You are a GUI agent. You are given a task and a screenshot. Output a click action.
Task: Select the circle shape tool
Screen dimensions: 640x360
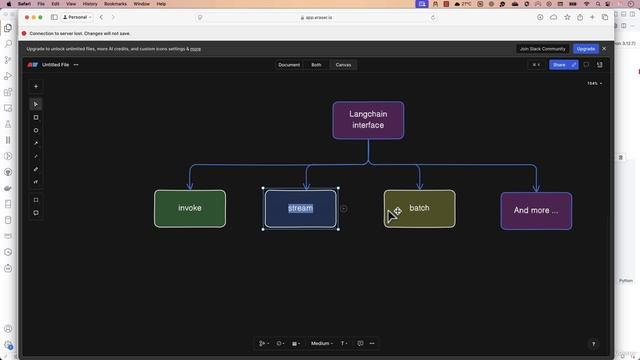point(36,131)
